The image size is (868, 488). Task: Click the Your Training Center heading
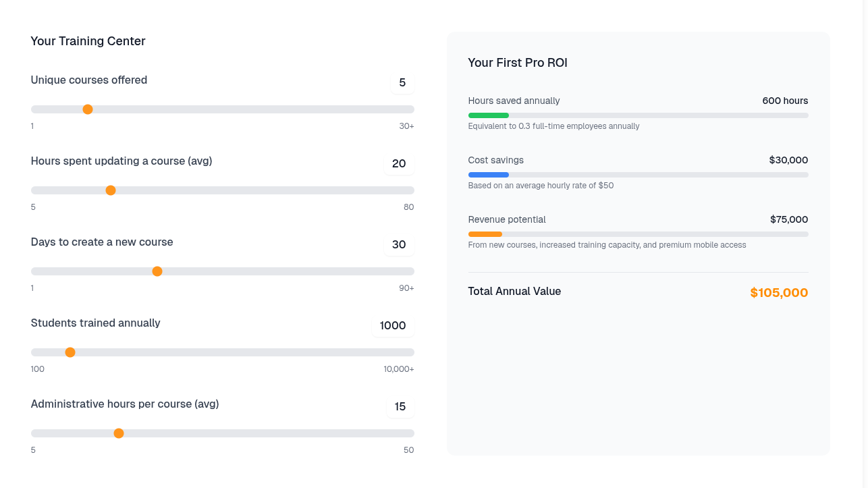[88, 41]
